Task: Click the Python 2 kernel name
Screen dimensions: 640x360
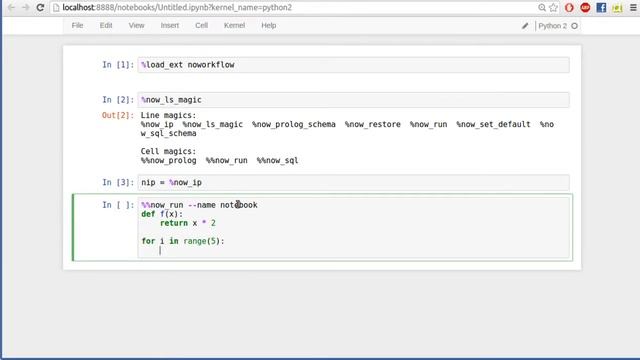Action: [x=552, y=26]
